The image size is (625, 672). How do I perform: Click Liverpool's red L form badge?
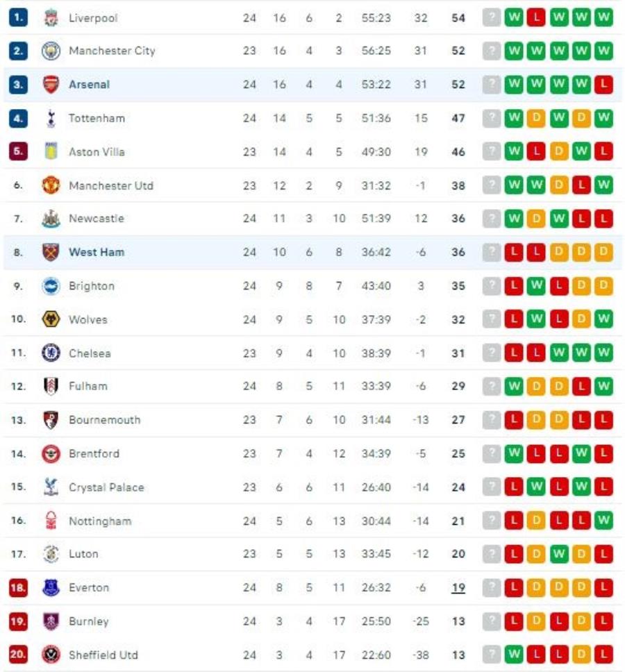tap(535, 17)
